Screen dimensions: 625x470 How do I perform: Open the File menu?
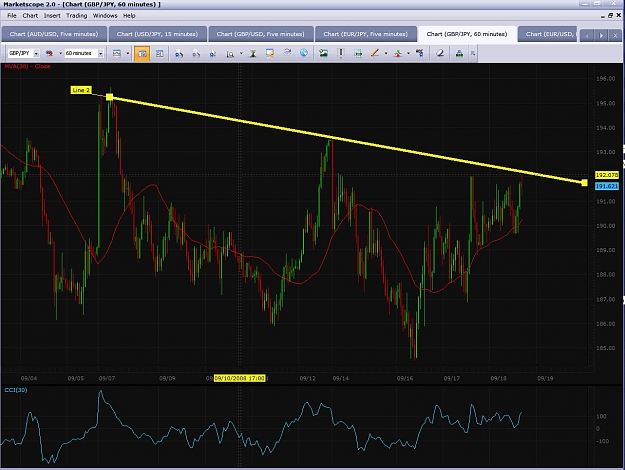click(12, 16)
